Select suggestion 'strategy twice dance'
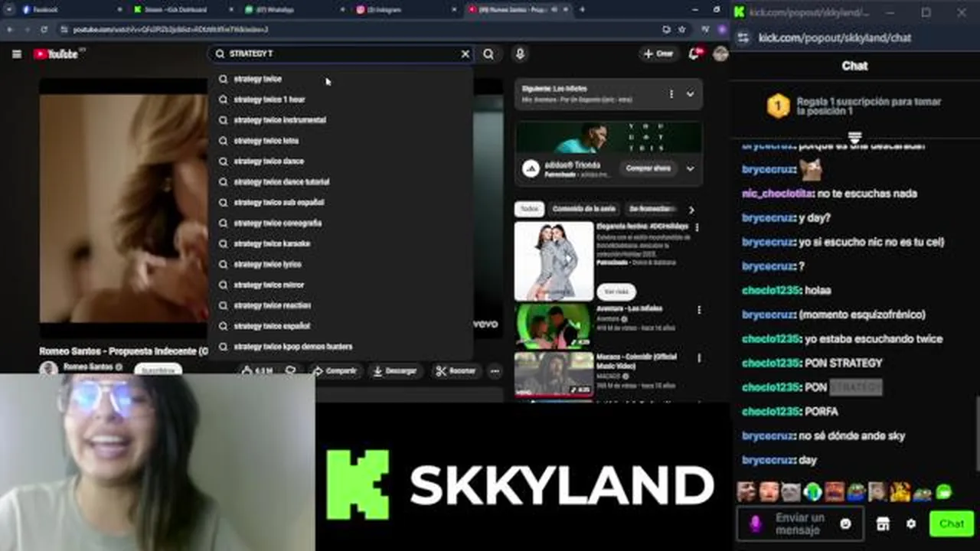This screenshot has height=551, width=980. coord(341,161)
